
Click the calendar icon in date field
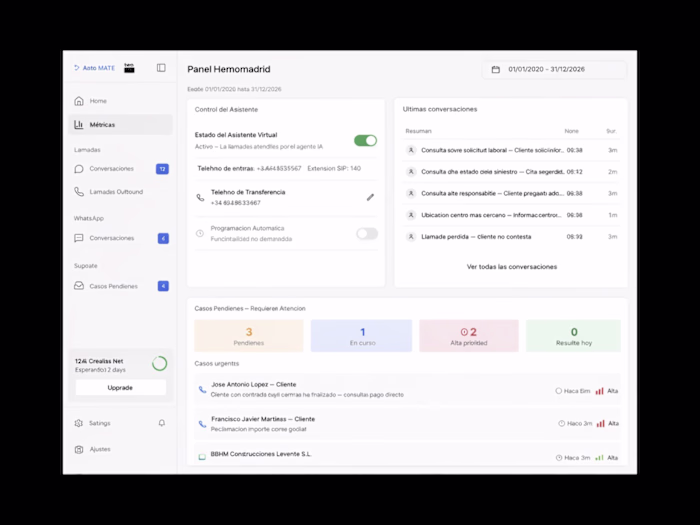tap(496, 70)
